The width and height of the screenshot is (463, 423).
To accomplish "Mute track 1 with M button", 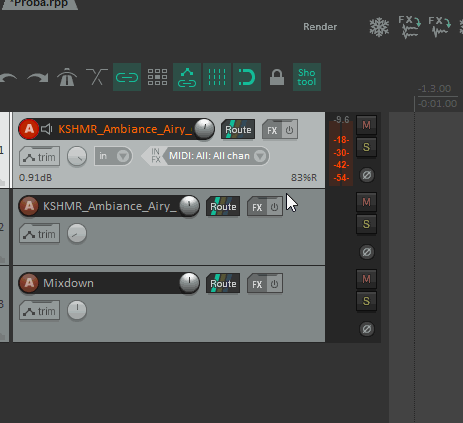I will coord(366,125).
